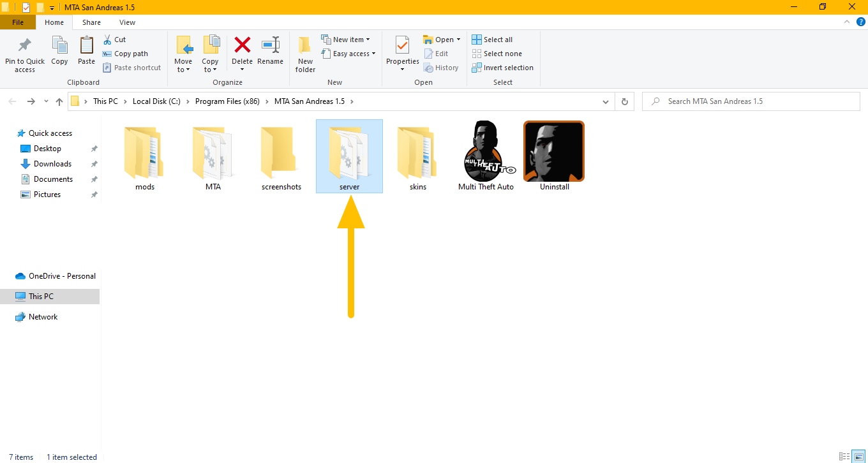Image resolution: width=868 pixels, height=463 pixels.
Task: Open Downloads in the navigation pane
Action: [52, 164]
